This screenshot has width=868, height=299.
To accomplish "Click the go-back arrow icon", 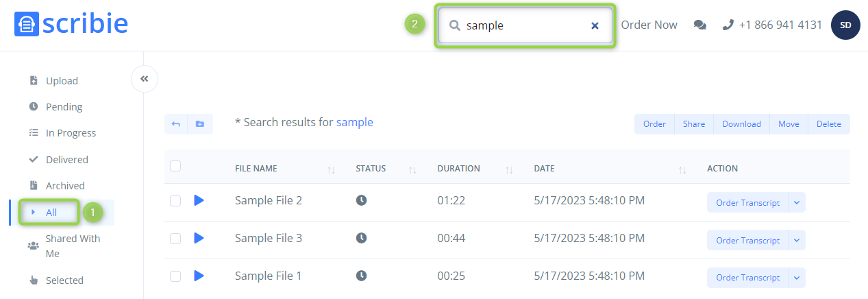I will pyautogui.click(x=176, y=124).
